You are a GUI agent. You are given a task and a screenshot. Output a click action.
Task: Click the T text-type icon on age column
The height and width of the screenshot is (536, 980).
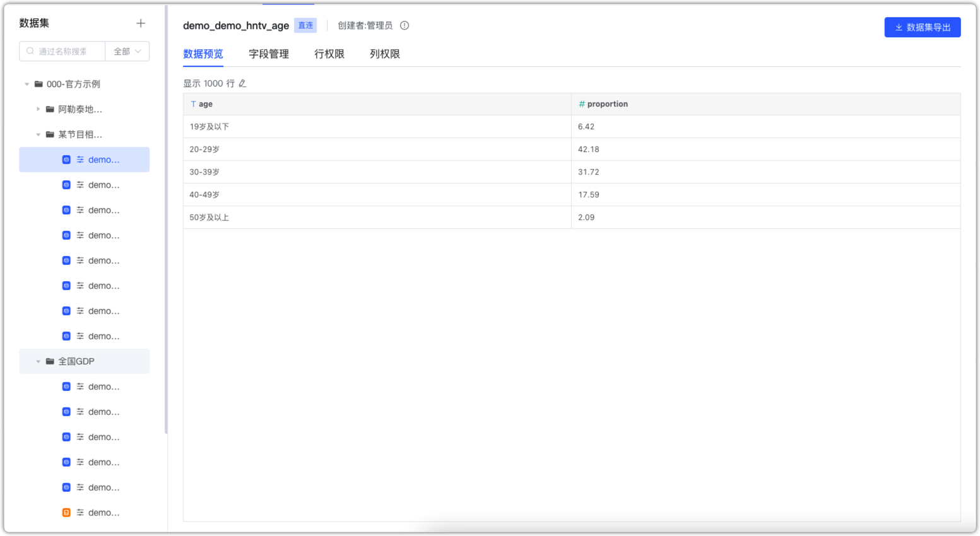tap(193, 103)
